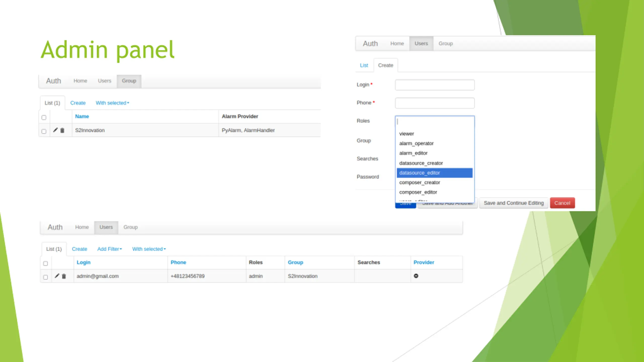Toggle the select-all checkbox in Group list header
This screenshot has width=644, height=362.
(x=44, y=117)
